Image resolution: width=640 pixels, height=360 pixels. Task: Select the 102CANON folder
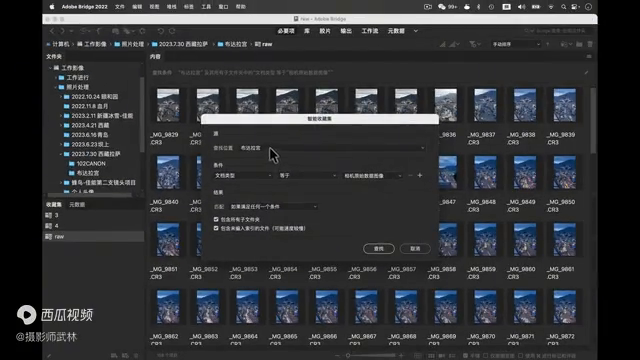[x=91, y=164]
